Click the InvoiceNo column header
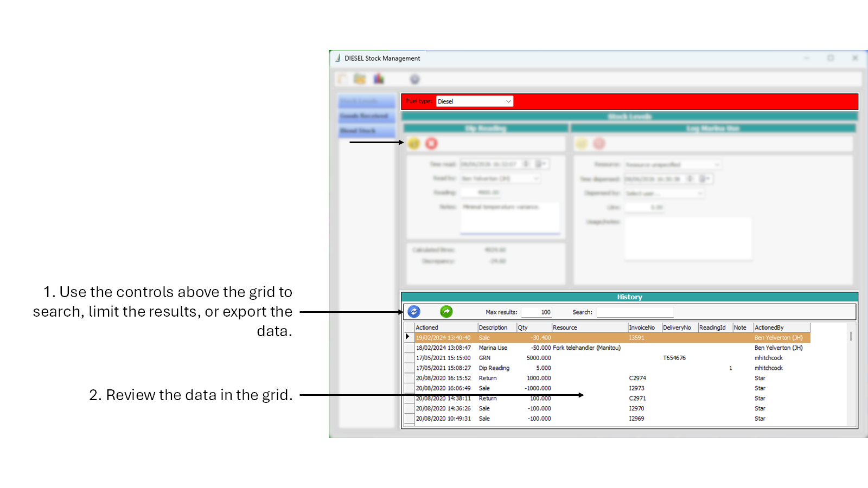The width and height of the screenshot is (868, 488). coord(644,328)
